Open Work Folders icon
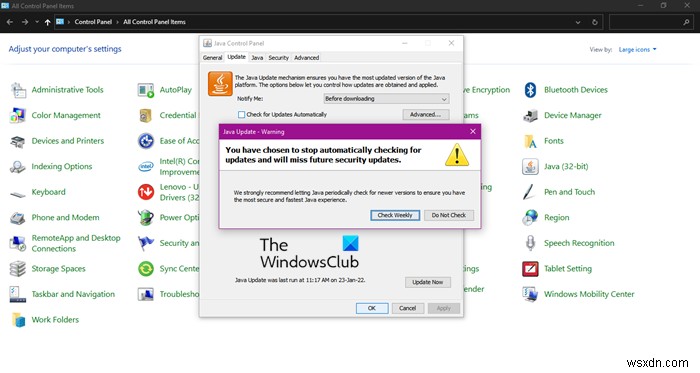This screenshot has width=700, height=373. (18, 320)
